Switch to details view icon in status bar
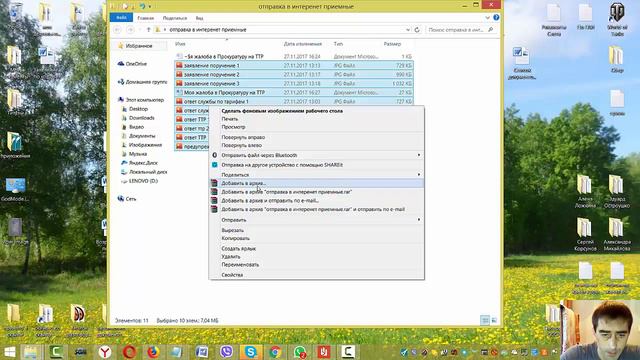Image resolution: width=640 pixels, height=360 pixels. point(485,320)
